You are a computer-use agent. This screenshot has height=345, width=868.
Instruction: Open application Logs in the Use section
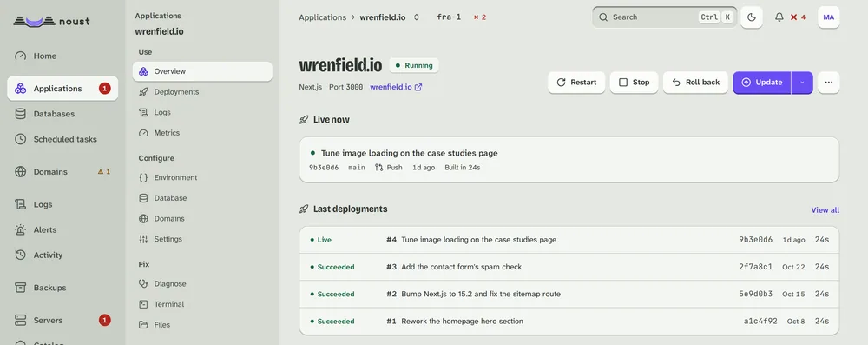(202, 113)
